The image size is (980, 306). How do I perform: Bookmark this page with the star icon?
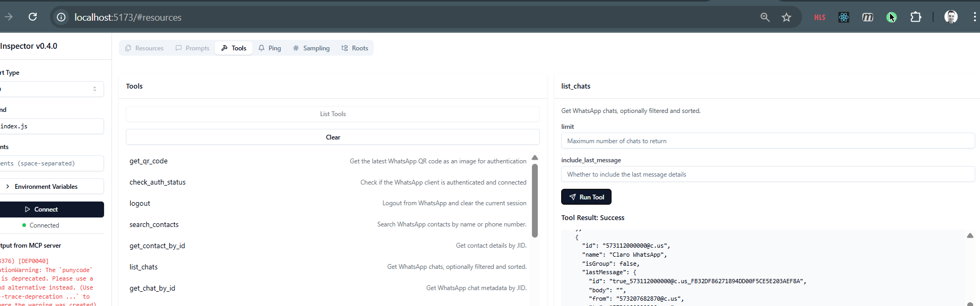(786, 18)
